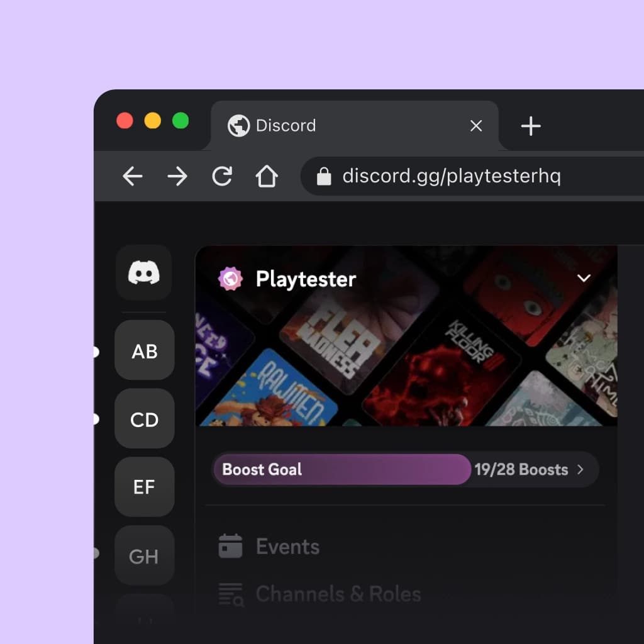Select the AB server icon
Screen dimensions: 644x644
(x=144, y=351)
